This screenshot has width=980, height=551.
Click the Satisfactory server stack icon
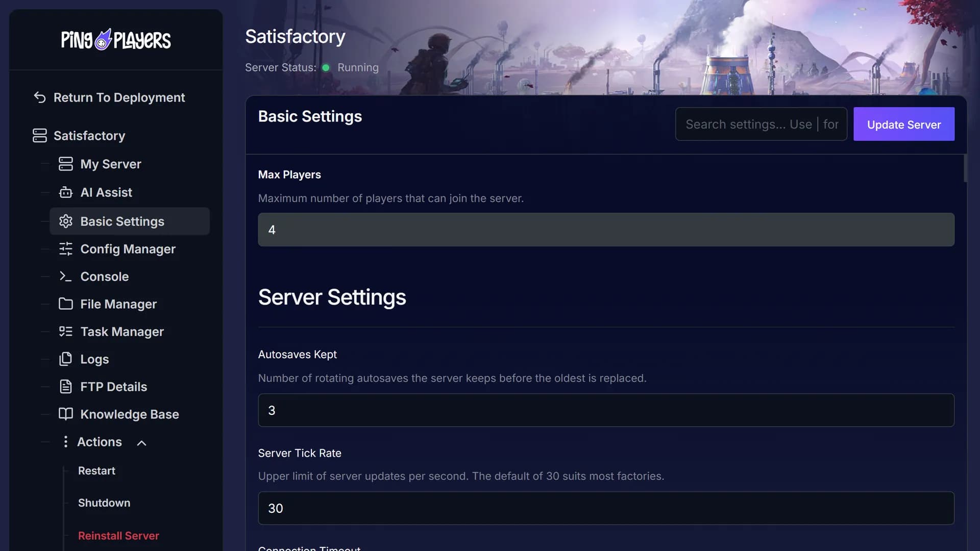coord(40,135)
